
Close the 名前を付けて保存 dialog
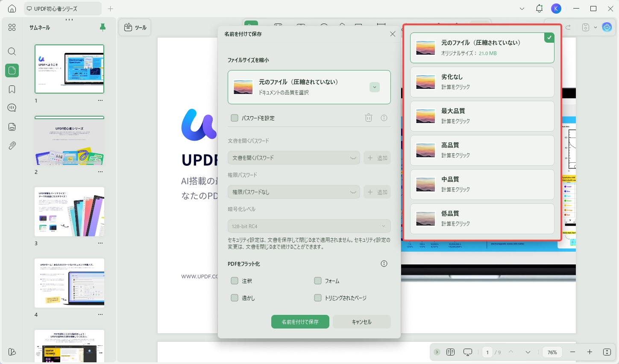393,34
